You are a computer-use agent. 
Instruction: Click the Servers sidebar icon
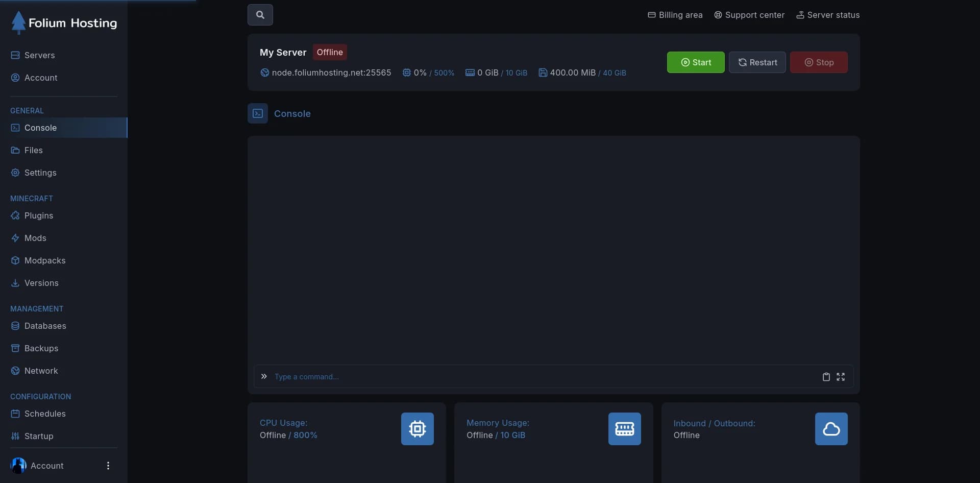click(15, 55)
